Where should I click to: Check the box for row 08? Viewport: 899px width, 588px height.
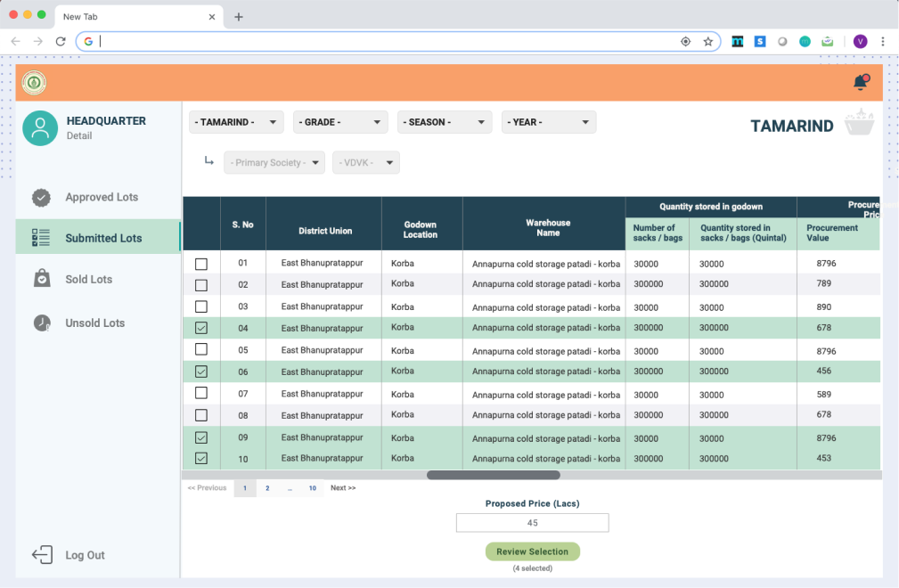click(201, 415)
